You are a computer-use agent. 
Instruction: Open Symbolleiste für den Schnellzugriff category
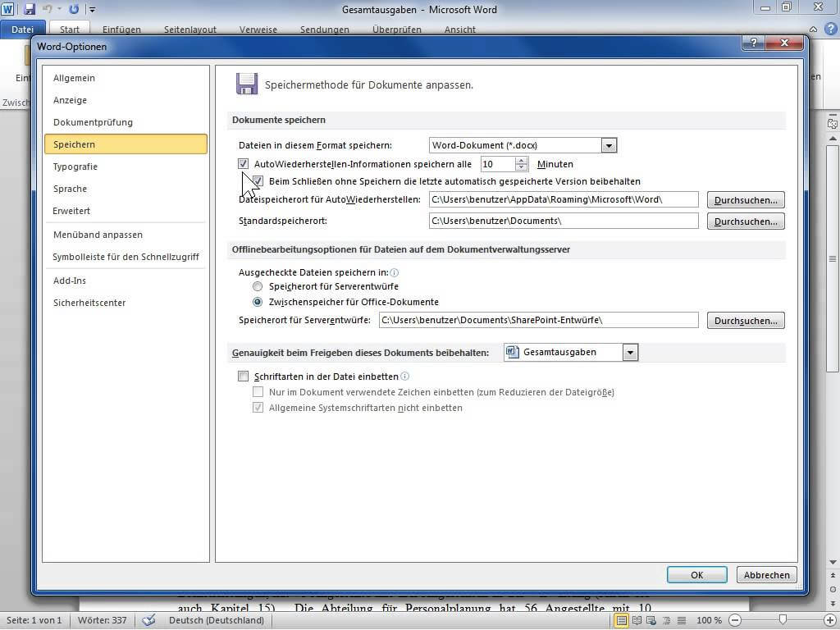126,257
